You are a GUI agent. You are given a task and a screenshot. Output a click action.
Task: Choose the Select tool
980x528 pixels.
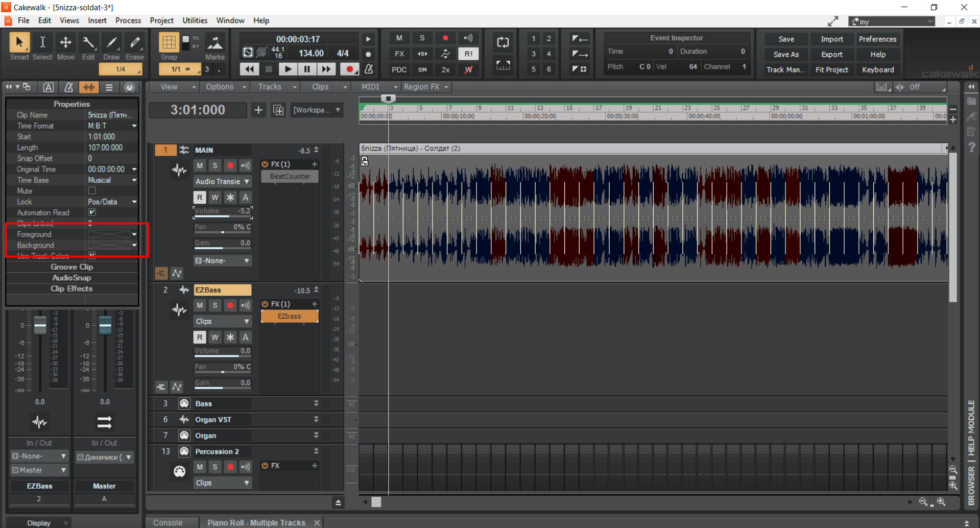click(42, 46)
